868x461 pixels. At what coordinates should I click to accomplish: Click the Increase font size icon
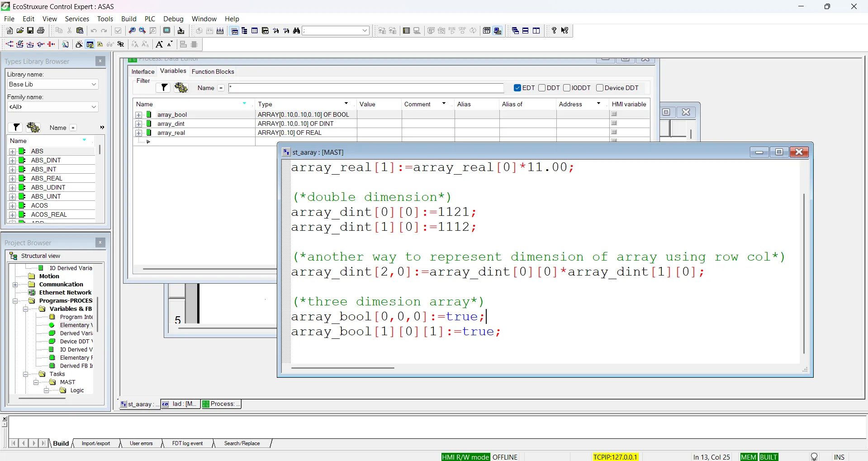[x=159, y=44]
